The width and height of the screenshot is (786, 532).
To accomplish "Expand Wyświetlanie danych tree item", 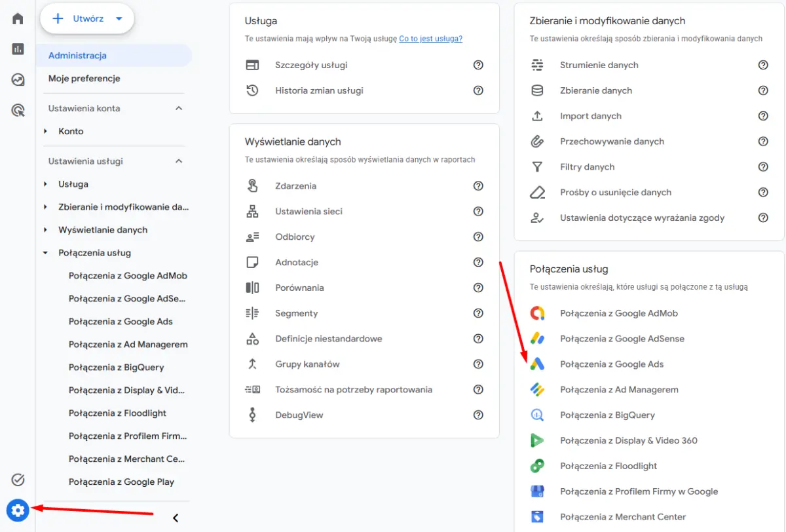I will (46, 230).
